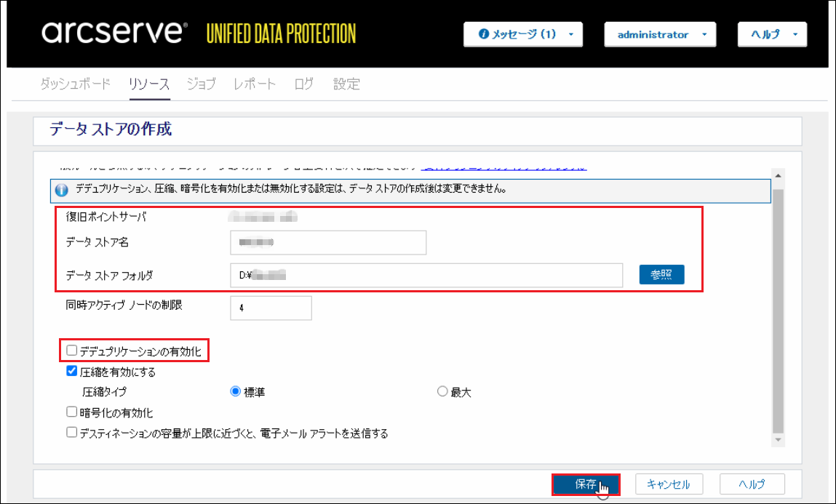Click the キャンセル button
The width and height of the screenshot is (836, 504).
click(x=669, y=484)
